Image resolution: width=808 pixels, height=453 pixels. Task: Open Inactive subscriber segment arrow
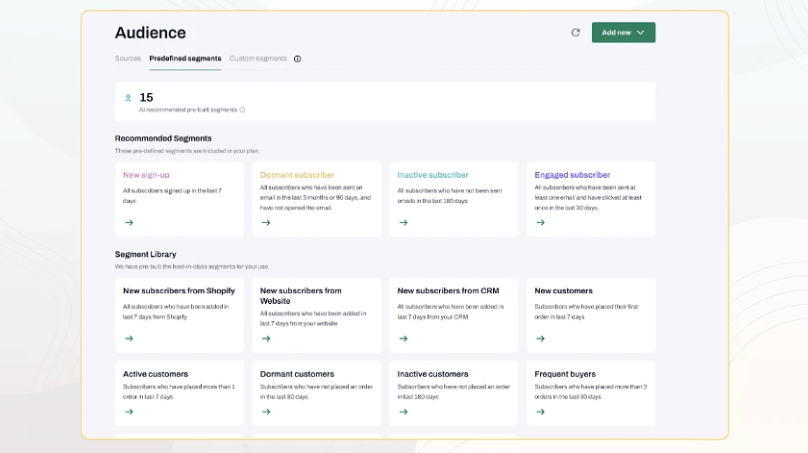tap(403, 222)
